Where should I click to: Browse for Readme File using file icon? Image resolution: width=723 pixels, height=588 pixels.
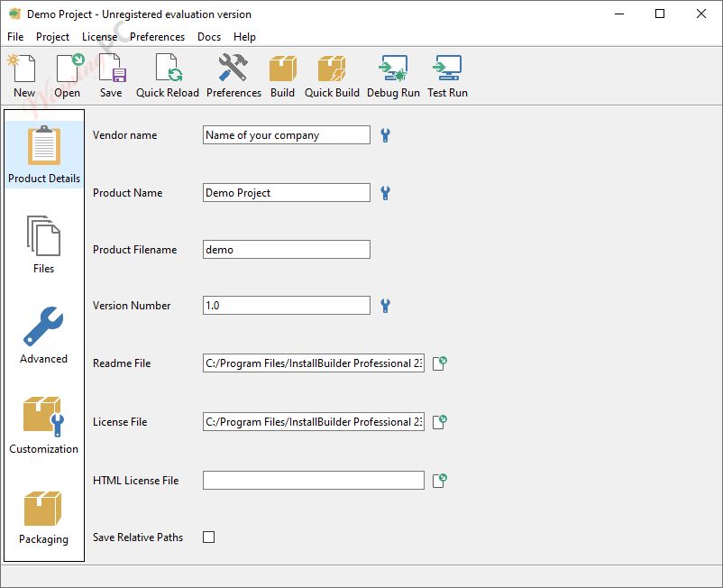click(440, 363)
